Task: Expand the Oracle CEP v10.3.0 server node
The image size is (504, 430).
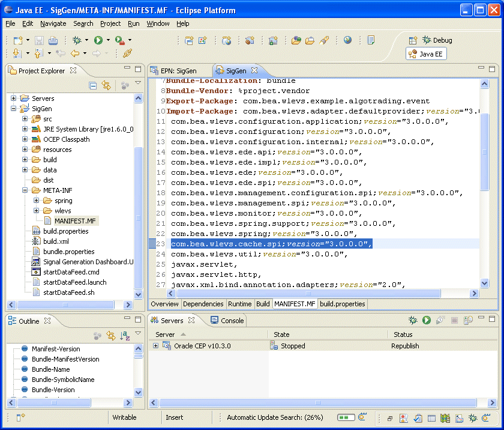Action: [x=156, y=346]
